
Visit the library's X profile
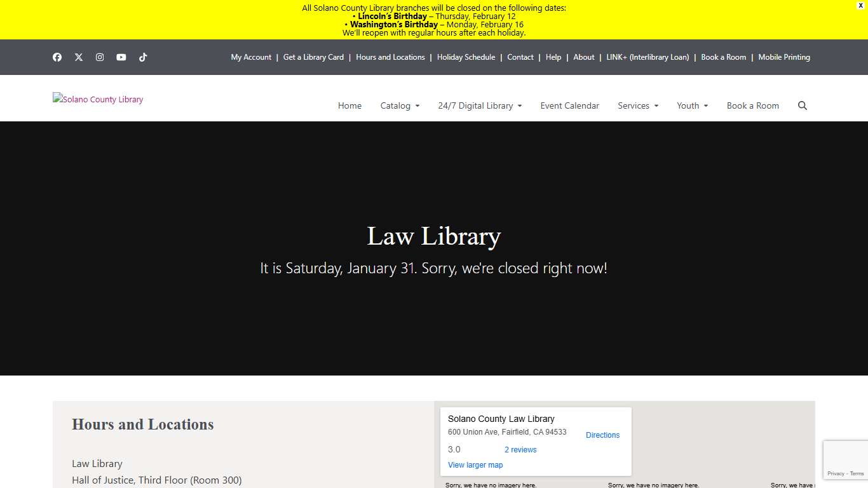tap(79, 57)
